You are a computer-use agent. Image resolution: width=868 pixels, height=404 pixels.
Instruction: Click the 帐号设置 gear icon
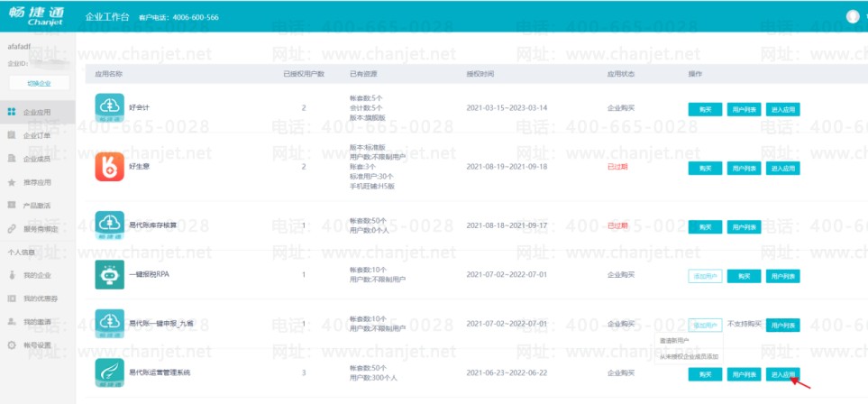point(12,345)
